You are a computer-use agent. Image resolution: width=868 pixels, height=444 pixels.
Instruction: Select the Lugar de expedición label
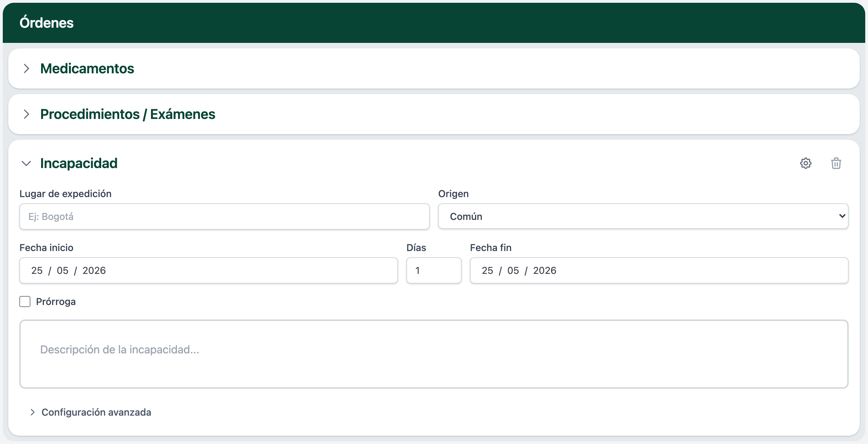click(x=66, y=194)
